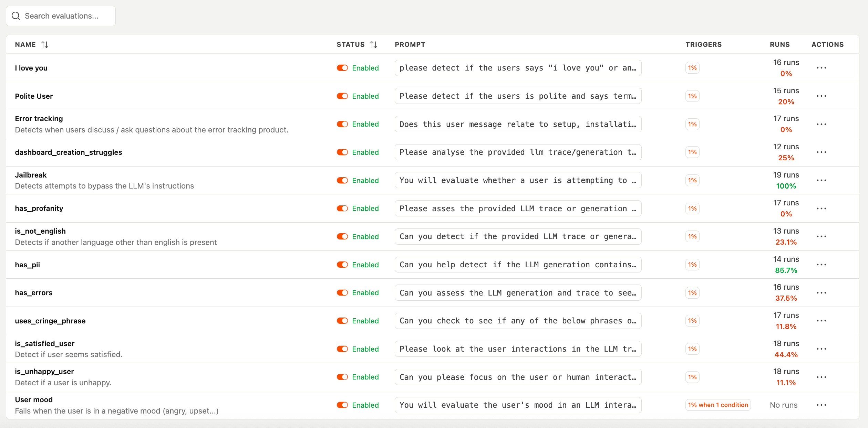Open the three-dot menu for has_pii
This screenshot has height=428, width=868.
click(x=821, y=265)
